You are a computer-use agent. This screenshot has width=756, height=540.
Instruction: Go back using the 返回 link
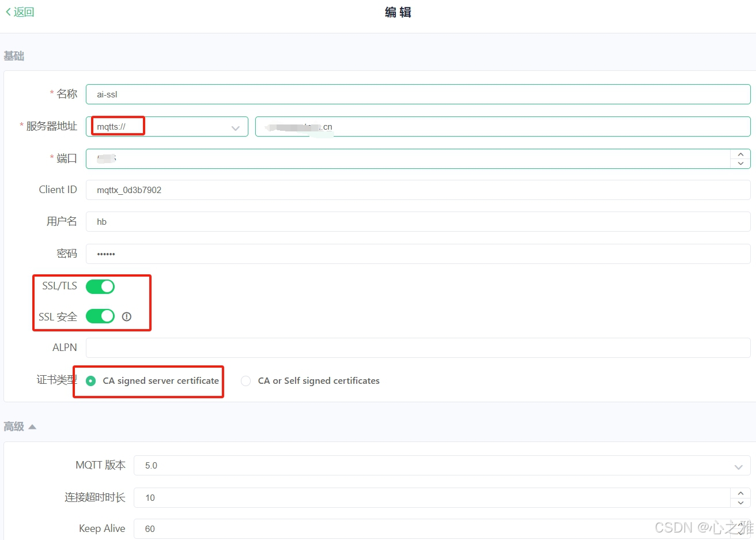pos(20,12)
